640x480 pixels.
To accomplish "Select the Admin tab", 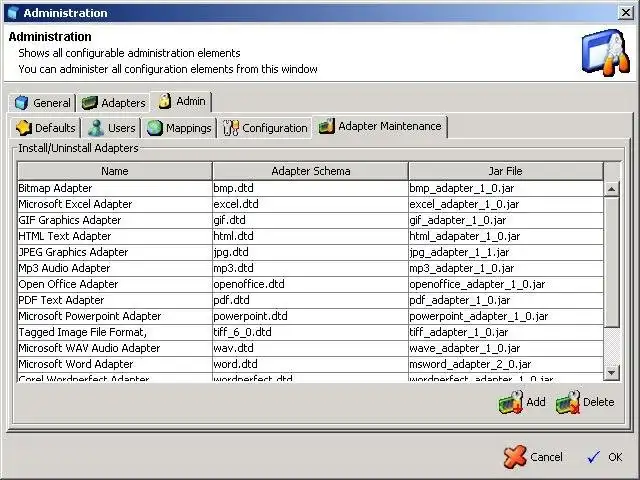I will tap(181, 101).
